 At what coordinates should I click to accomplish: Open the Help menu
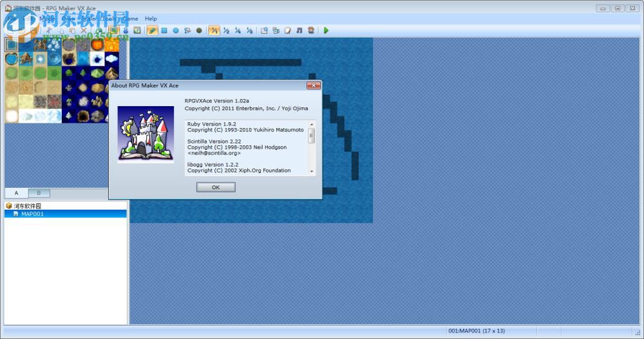151,19
